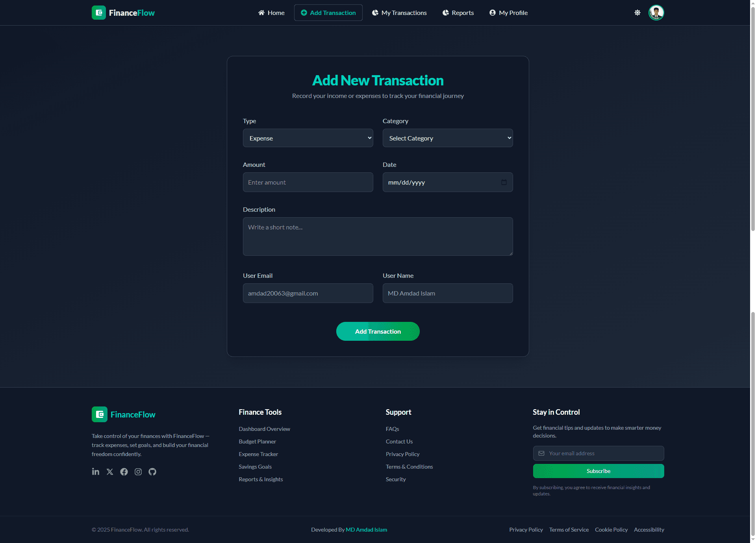The image size is (756, 543).
Task: Click the FinanceFlow logo icon in header
Action: [99, 13]
